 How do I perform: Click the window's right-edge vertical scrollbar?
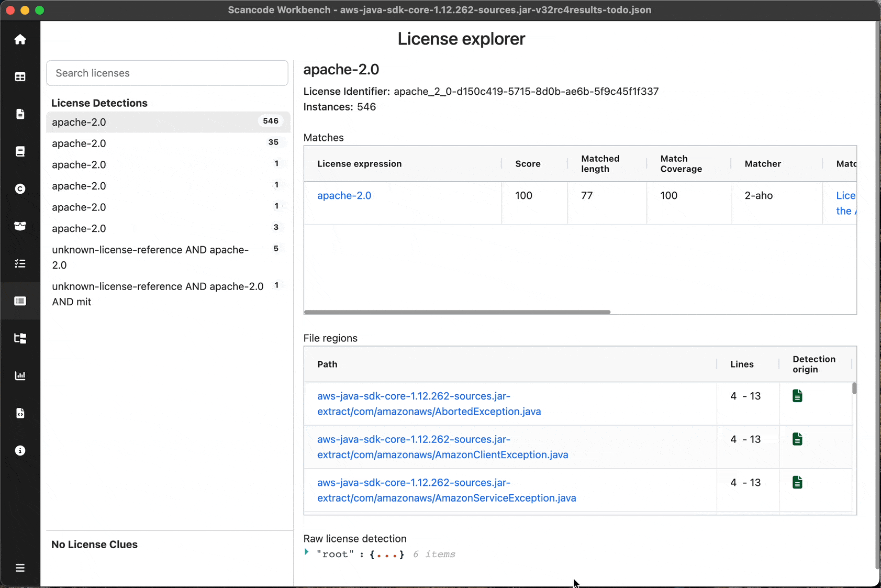pos(877,296)
